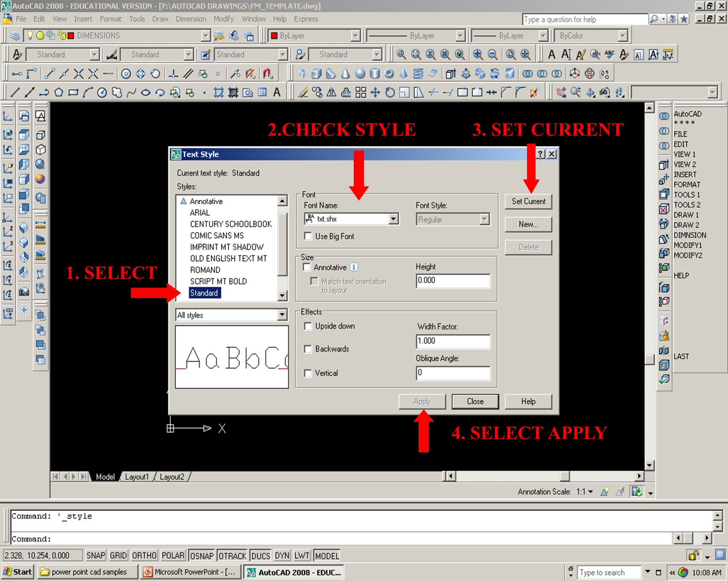Open the ByColor plot style dropdown
This screenshot has height=582, width=728.
tap(623, 35)
